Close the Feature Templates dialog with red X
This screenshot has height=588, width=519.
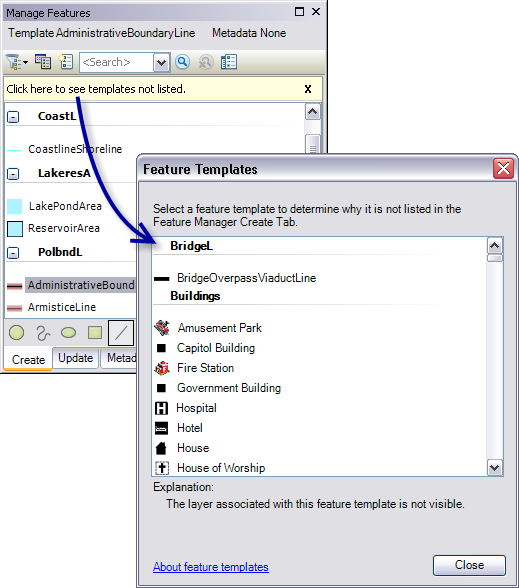(x=503, y=169)
